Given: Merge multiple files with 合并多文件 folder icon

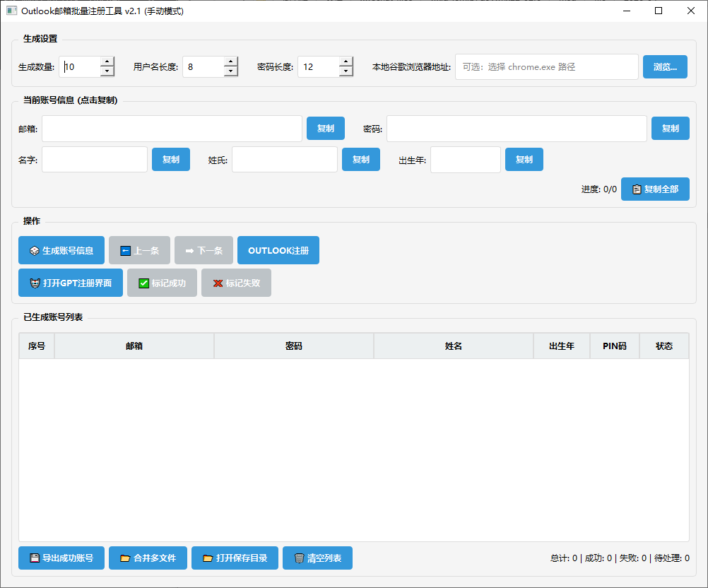Looking at the screenshot, I should (x=148, y=558).
